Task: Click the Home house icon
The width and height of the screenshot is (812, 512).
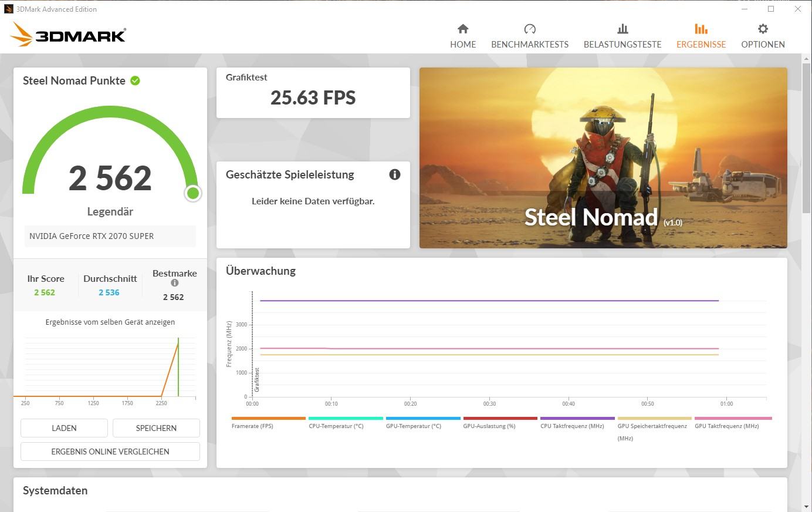Action: [463, 29]
